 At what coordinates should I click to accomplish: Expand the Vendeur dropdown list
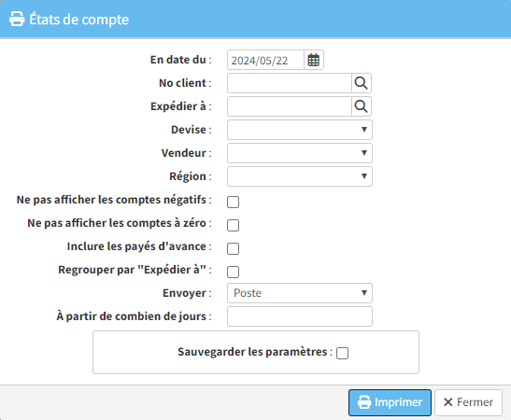point(300,153)
